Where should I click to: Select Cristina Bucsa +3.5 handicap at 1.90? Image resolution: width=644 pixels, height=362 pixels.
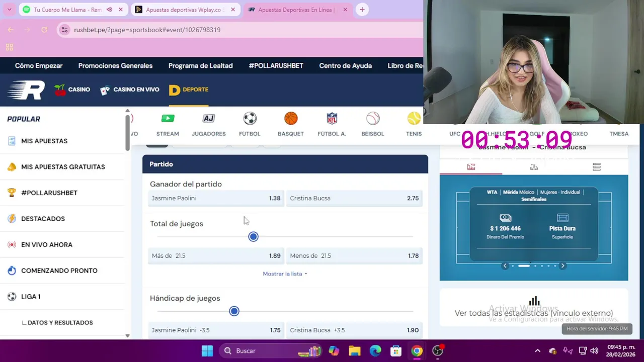click(x=354, y=330)
